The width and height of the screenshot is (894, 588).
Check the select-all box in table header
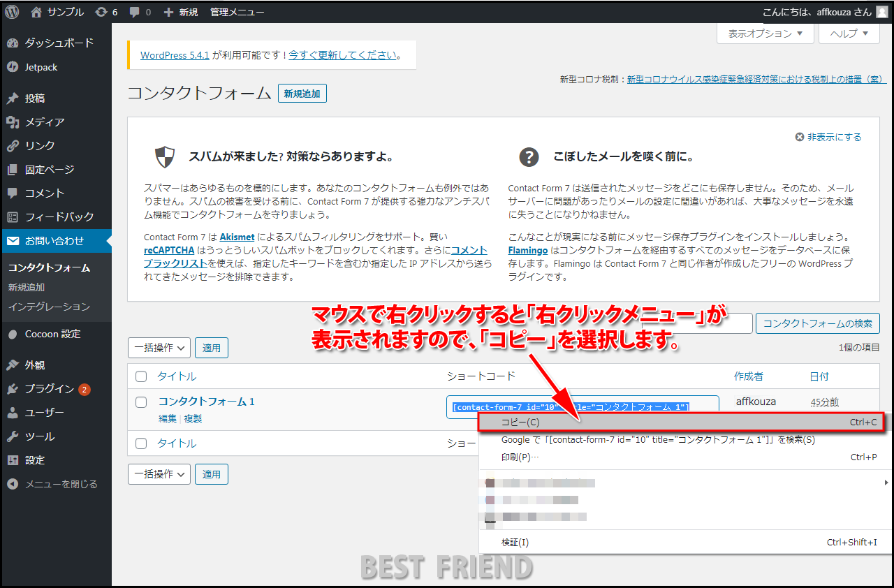click(x=141, y=376)
